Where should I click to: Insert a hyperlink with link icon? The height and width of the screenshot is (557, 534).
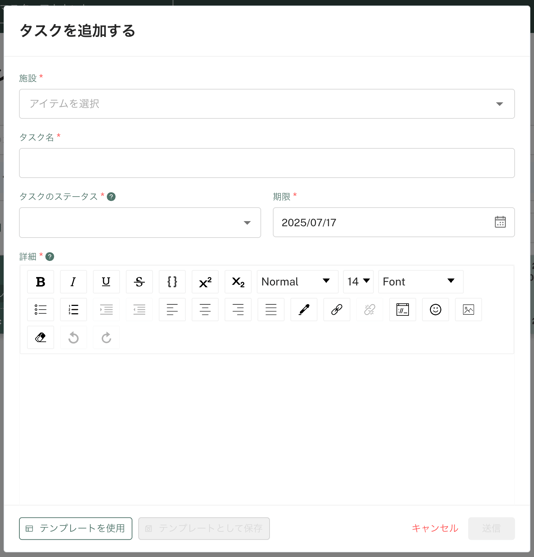(x=336, y=309)
